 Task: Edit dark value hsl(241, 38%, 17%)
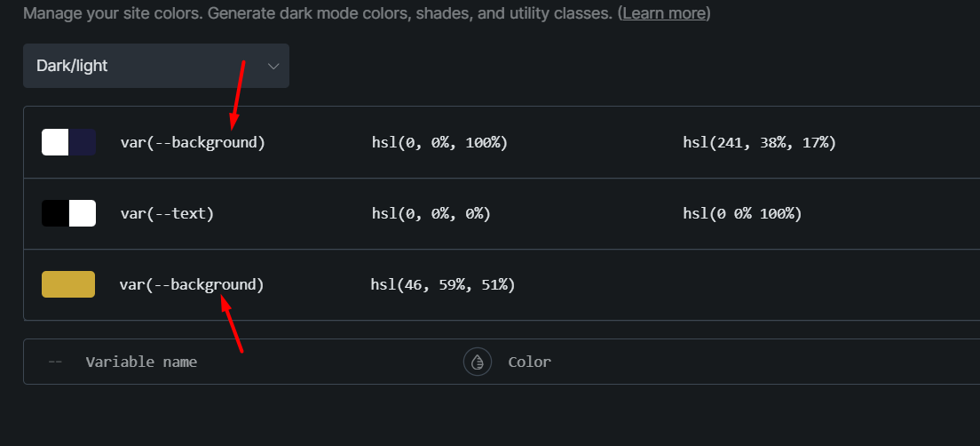tap(759, 142)
